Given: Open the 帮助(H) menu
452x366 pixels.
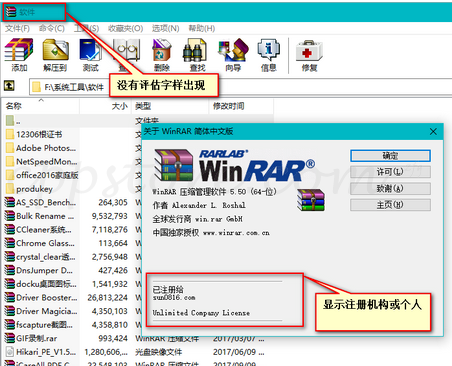Looking at the screenshot, I should (x=202, y=28).
